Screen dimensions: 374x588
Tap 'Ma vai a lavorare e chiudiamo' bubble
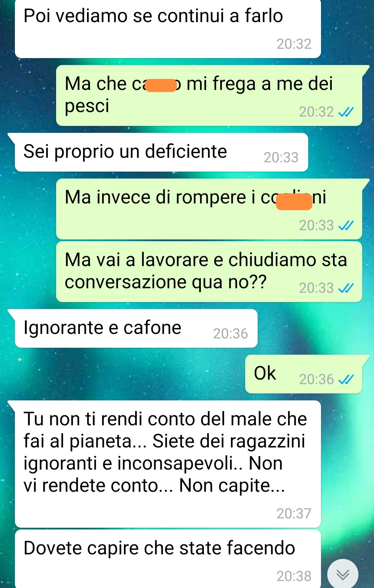[x=209, y=272]
